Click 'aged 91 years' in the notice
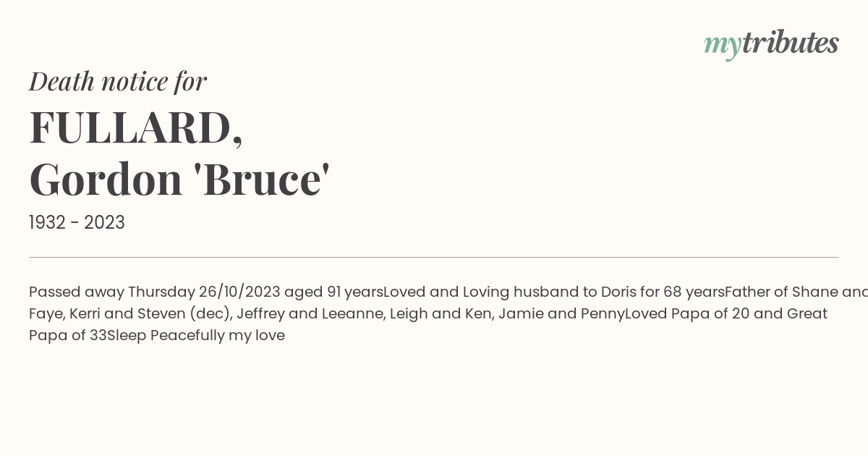The height and width of the screenshot is (456, 868). 333,292
